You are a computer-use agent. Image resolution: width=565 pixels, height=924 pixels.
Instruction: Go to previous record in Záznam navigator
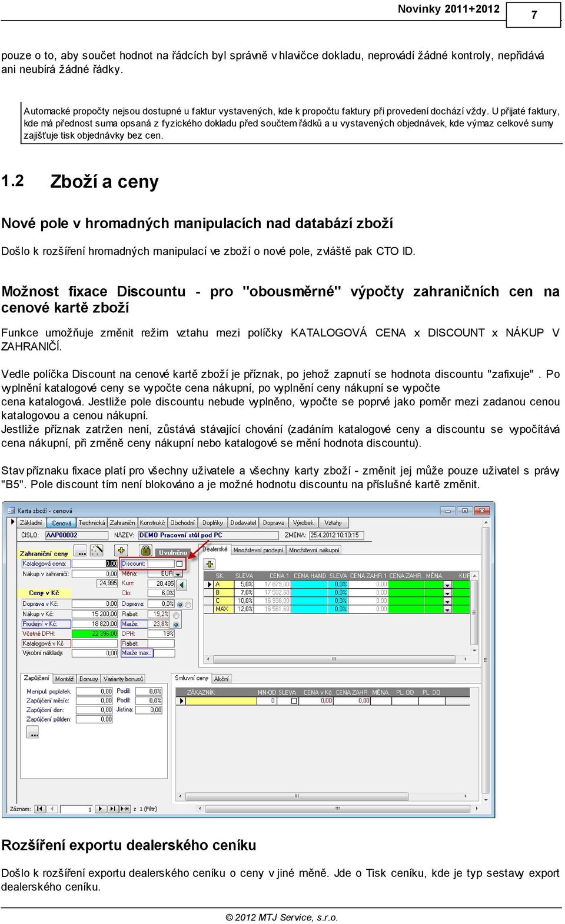pos(51,809)
